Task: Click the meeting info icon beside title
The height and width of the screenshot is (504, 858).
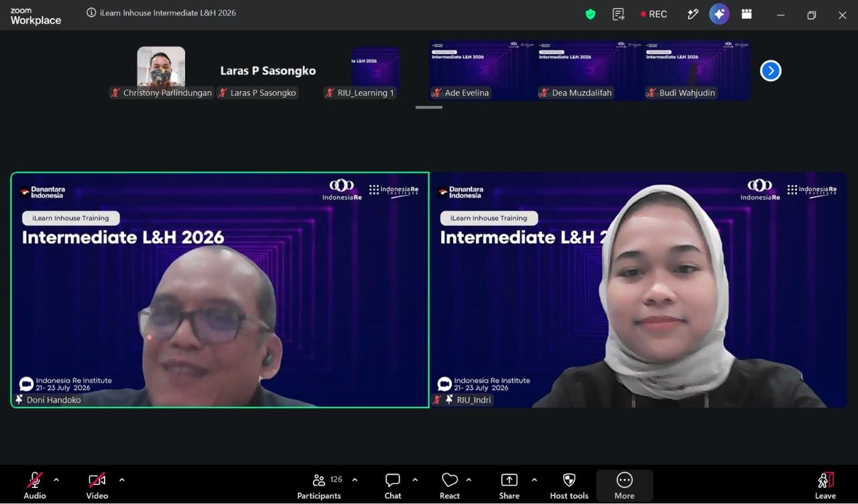Action: pos(91,13)
